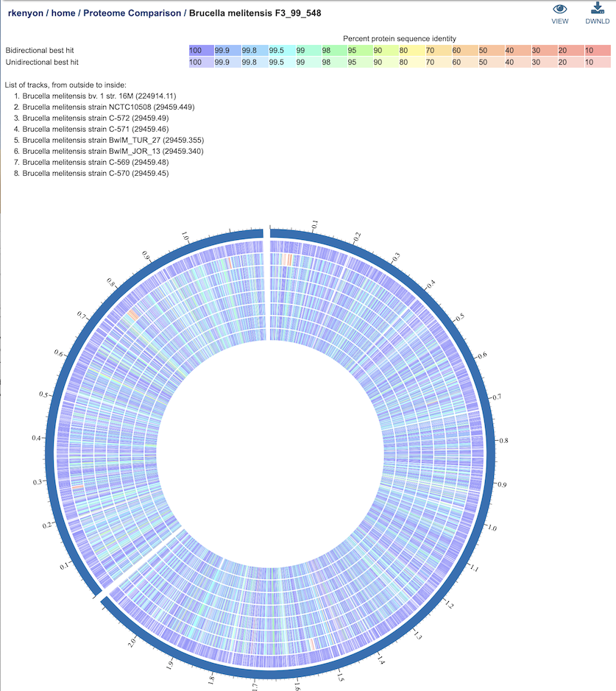Select track 6 strain BwIM_JOR_13 entry
Screen dimensions: 616x691
pos(113,151)
